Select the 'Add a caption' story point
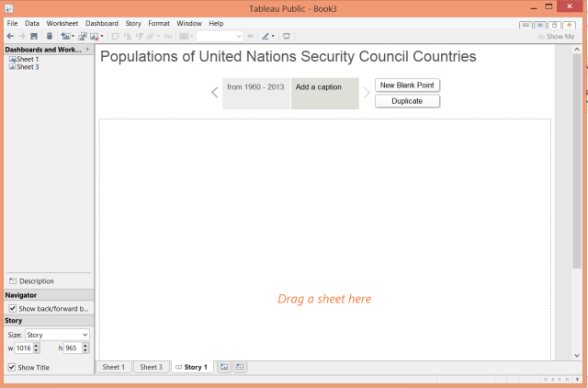588x388 pixels. click(x=325, y=93)
